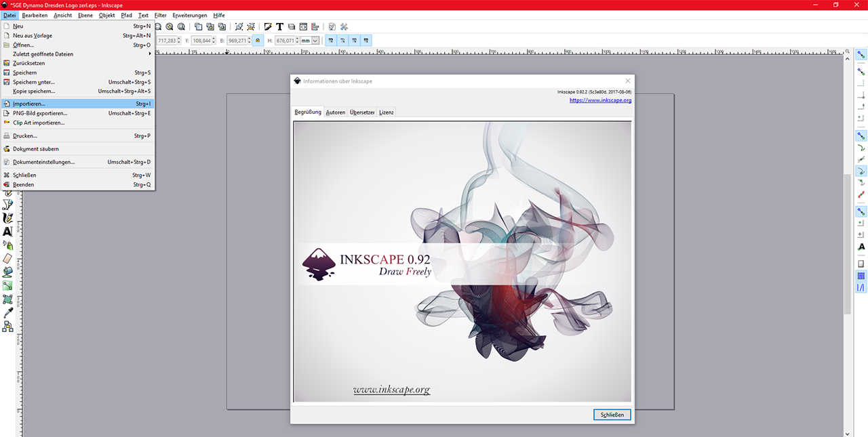The image size is (868, 437).
Task: Choose the Connector tool
Action: click(7, 327)
